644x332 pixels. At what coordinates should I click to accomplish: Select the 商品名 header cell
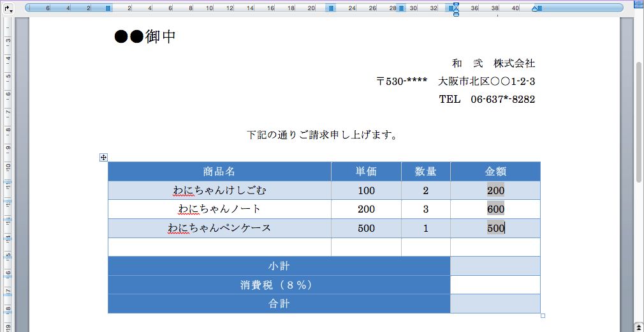click(219, 172)
